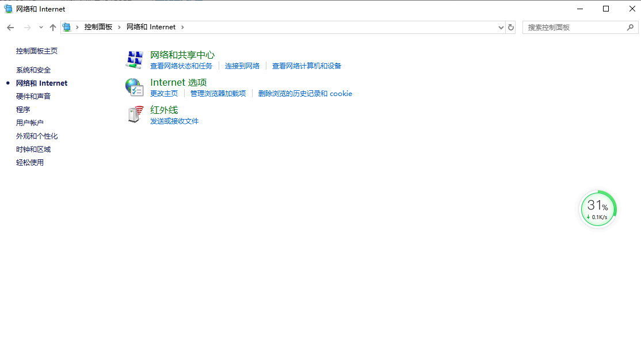The image size is (641, 364).
Task: Navigate to 系统和安全 in sidebar
Action: click(32, 70)
